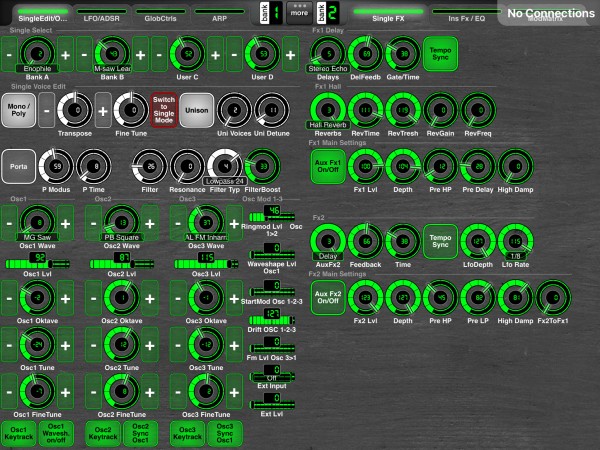Click the more button between banks
Screen dimensions: 600x450
299,13
